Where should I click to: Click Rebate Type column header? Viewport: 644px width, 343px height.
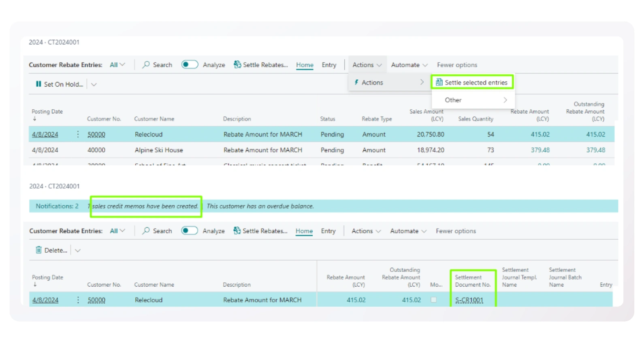(377, 119)
